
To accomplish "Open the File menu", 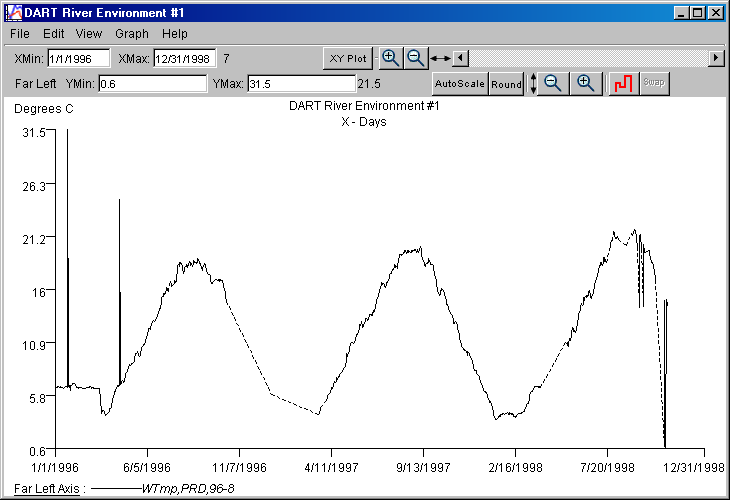I will pyautogui.click(x=20, y=34).
